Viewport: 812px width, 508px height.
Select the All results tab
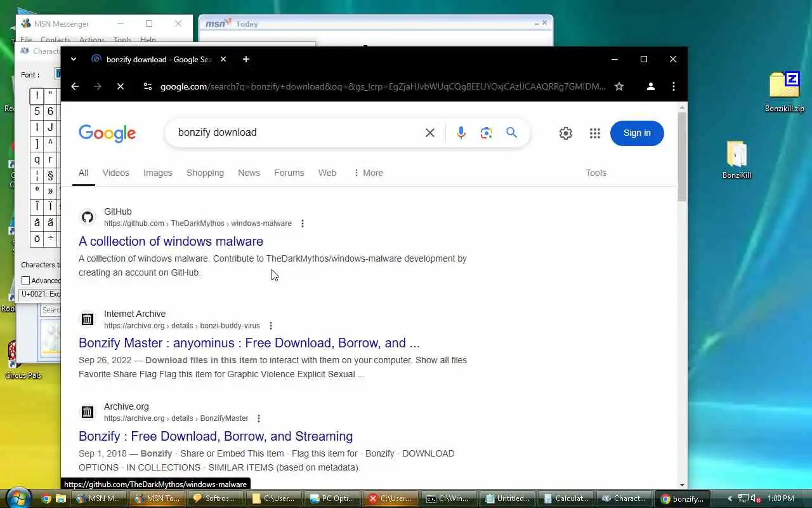[83, 173]
